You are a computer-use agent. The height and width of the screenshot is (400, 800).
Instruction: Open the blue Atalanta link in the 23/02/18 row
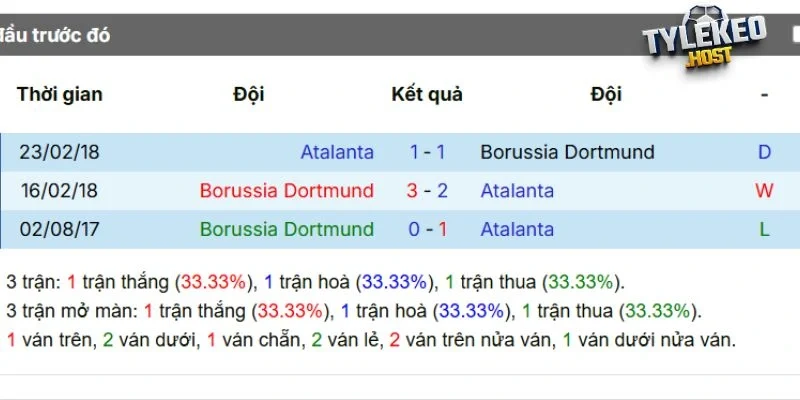click(x=337, y=153)
